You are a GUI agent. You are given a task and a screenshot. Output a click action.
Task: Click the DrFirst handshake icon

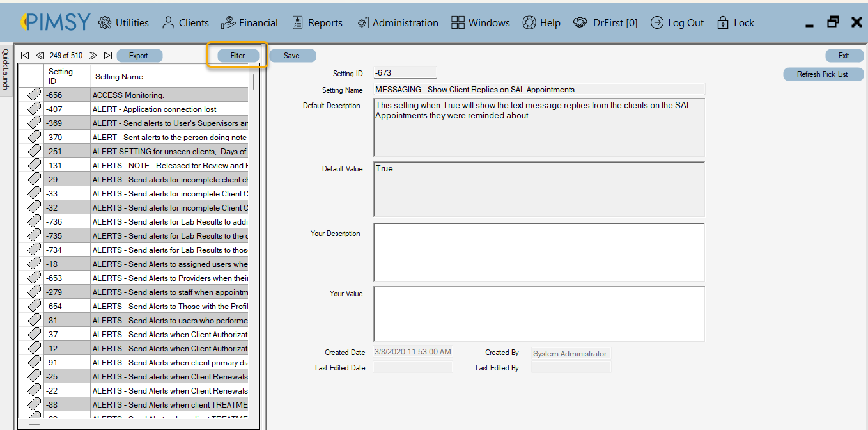click(x=580, y=22)
